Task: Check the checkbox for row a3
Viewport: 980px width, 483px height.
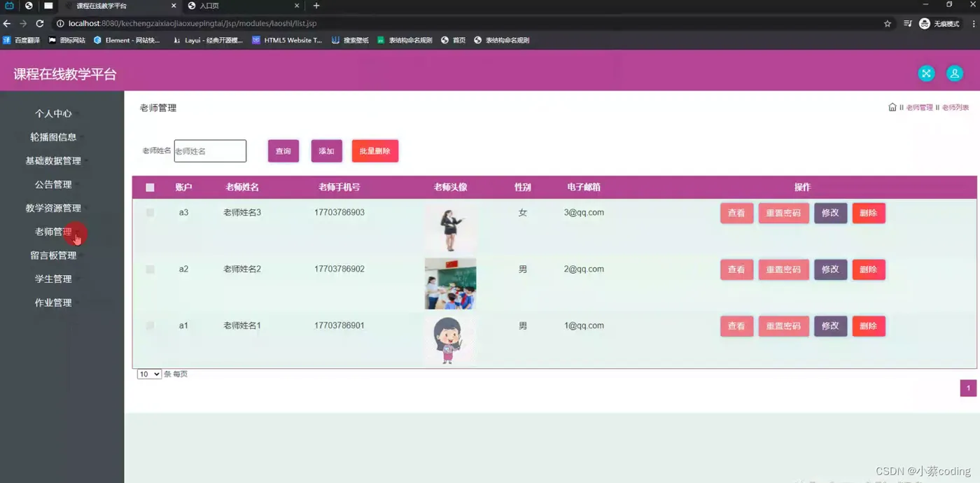Action: coord(150,212)
